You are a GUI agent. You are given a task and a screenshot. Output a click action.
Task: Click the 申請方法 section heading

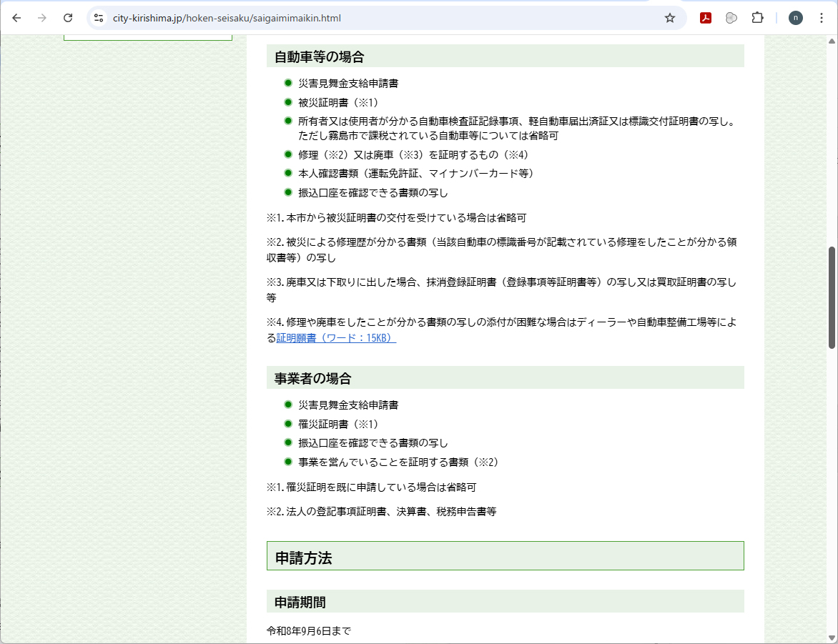click(303, 558)
